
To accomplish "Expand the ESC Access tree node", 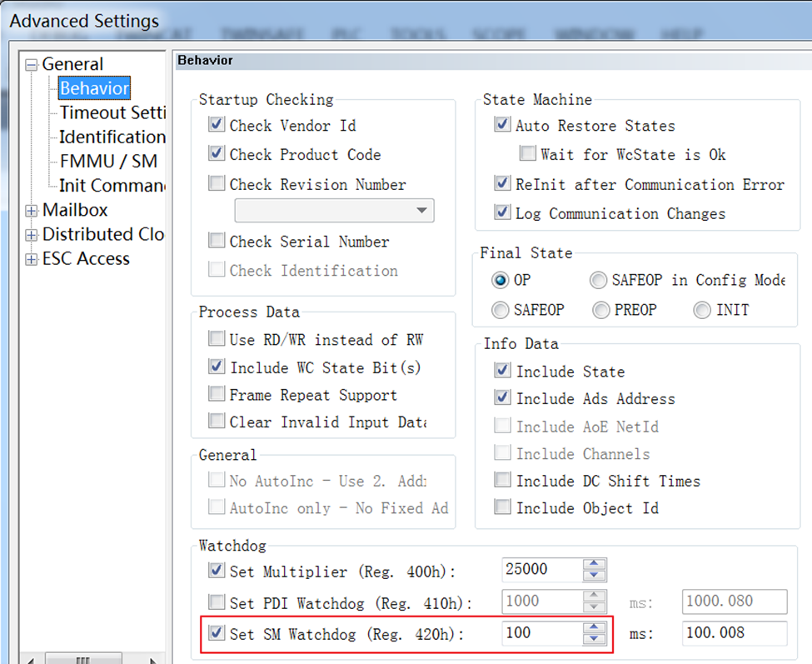I will 32,259.
